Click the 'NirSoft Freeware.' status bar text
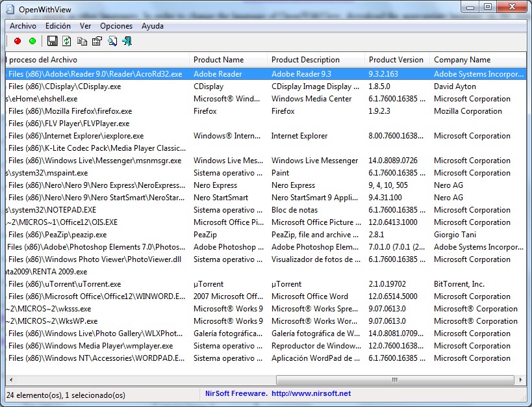532x407 pixels. (236, 393)
